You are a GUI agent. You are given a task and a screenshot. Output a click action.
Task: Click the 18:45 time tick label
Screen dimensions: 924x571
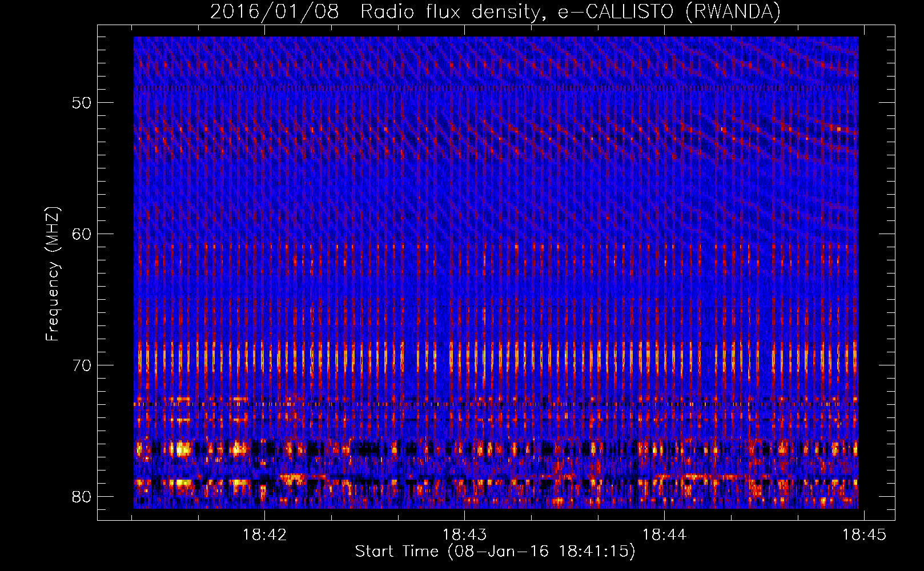pos(864,535)
